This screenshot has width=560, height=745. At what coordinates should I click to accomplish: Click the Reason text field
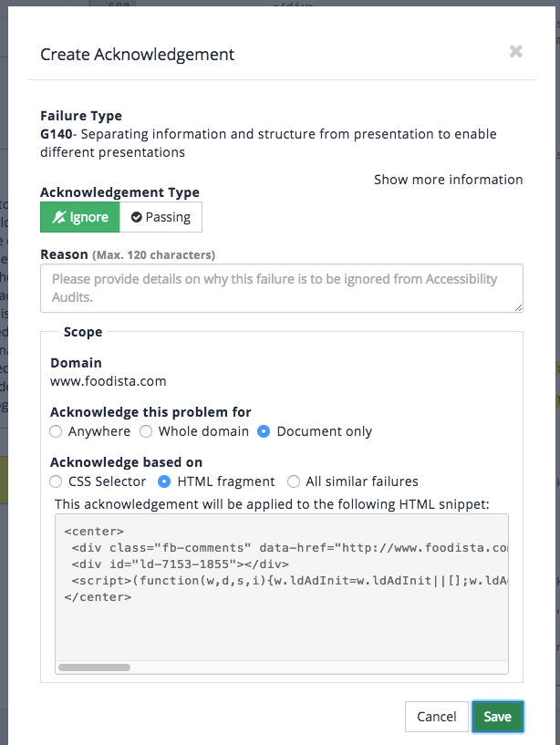click(x=281, y=288)
